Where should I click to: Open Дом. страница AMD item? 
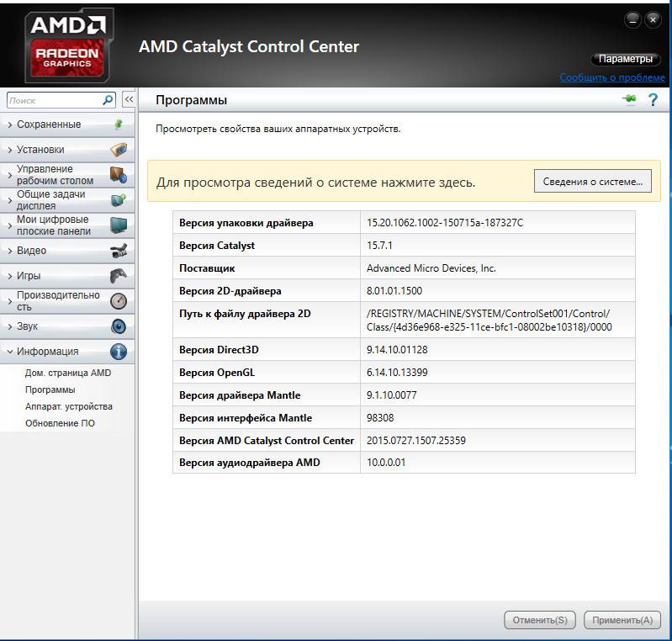[68, 373]
